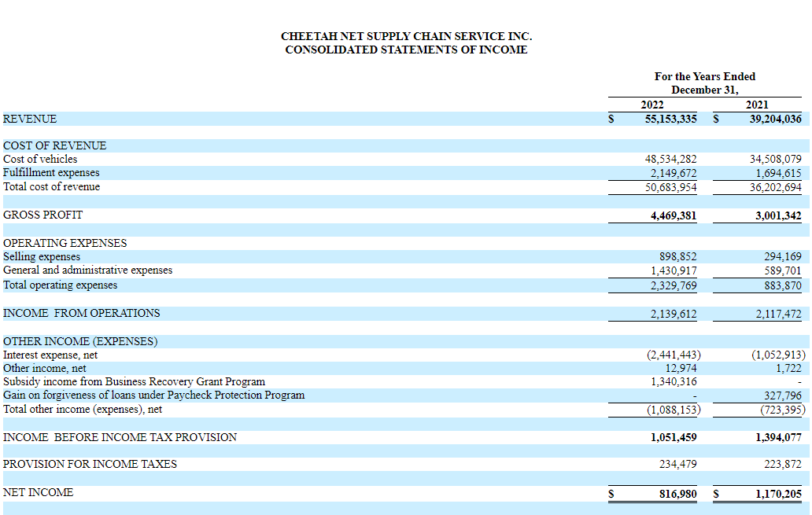Image resolution: width=812 pixels, height=515 pixels.
Task: Select the value (1,088,153)
Action: point(674,410)
